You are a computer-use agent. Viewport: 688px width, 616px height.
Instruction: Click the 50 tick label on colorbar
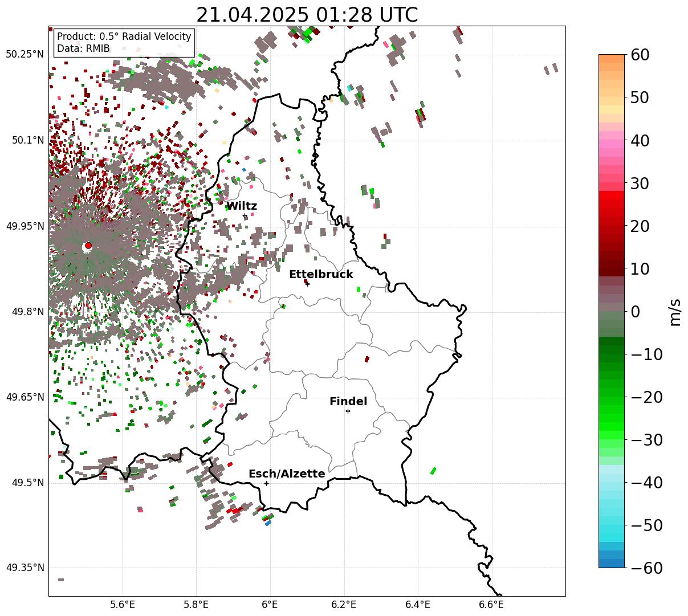click(641, 97)
